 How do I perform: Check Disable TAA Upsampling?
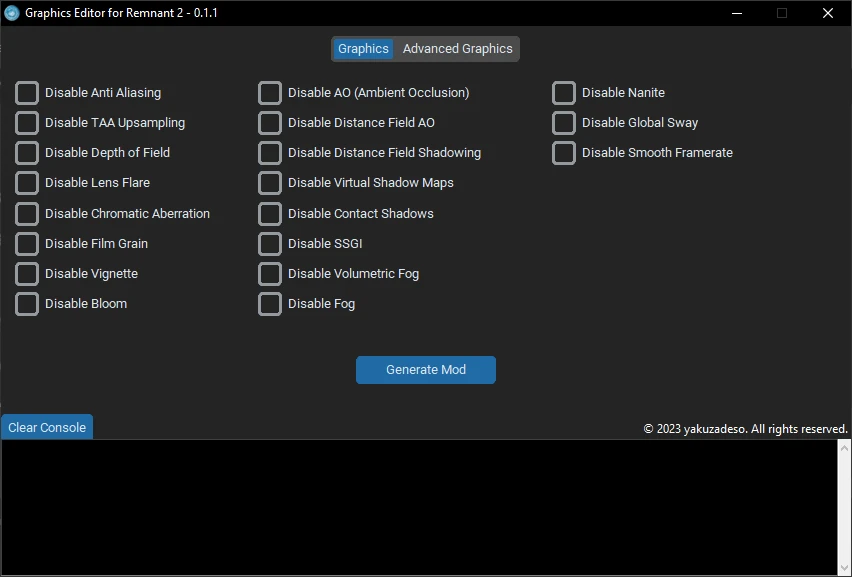27,123
